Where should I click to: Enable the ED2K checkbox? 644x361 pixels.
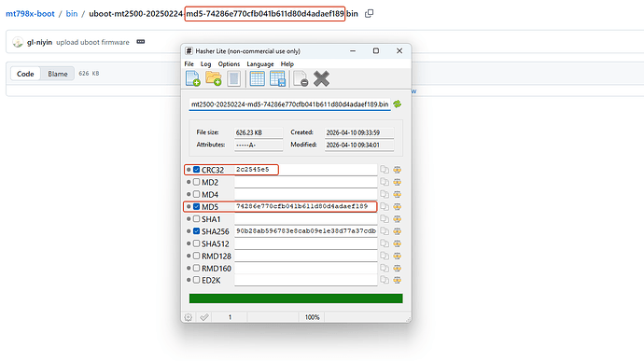coord(196,280)
